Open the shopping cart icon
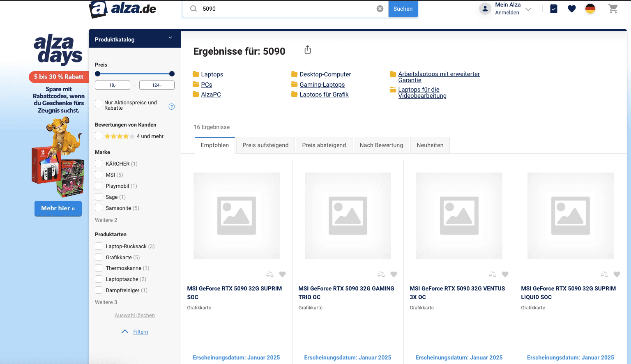Viewport: 631px width, 364px height. [x=613, y=9]
